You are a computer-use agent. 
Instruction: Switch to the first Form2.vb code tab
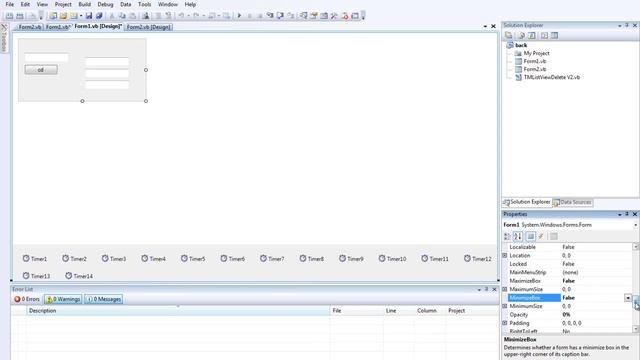(29, 27)
